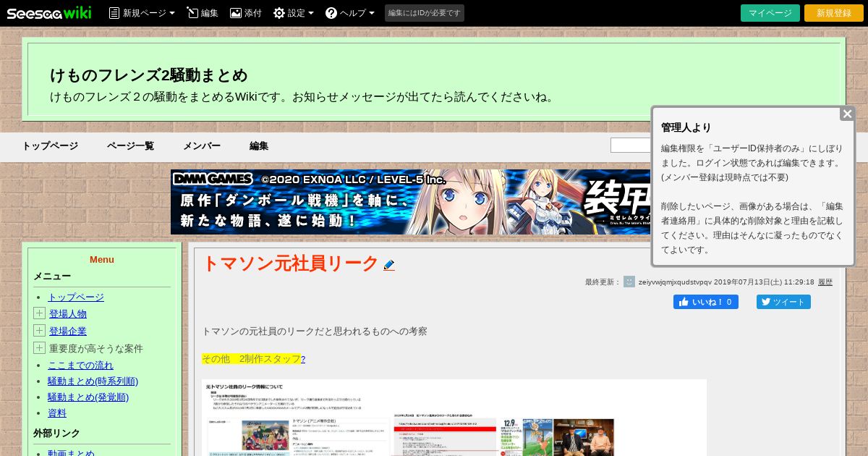Click the username zeiyvwjqmjxqudstvpqv
The height and width of the screenshot is (456, 868).
coord(675,282)
